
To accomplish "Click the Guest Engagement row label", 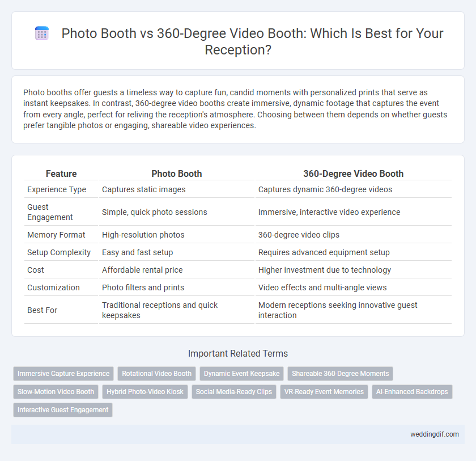I will click(x=50, y=212).
